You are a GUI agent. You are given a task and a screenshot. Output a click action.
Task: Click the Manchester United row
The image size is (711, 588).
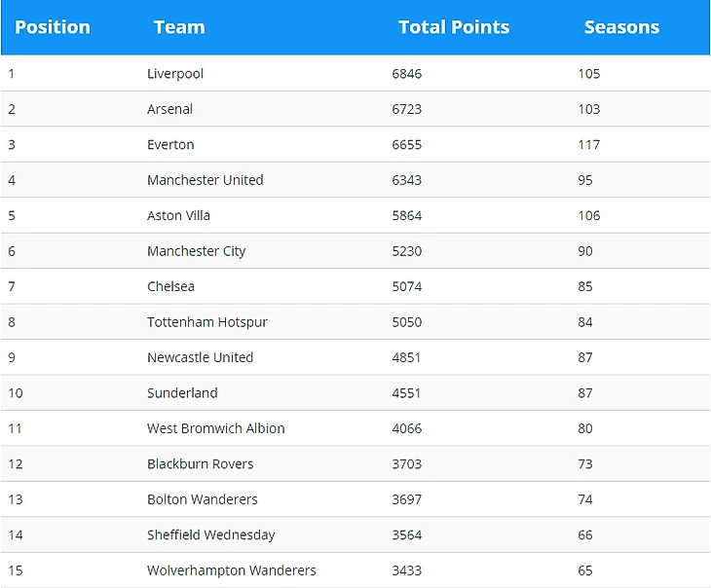point(206,180)
